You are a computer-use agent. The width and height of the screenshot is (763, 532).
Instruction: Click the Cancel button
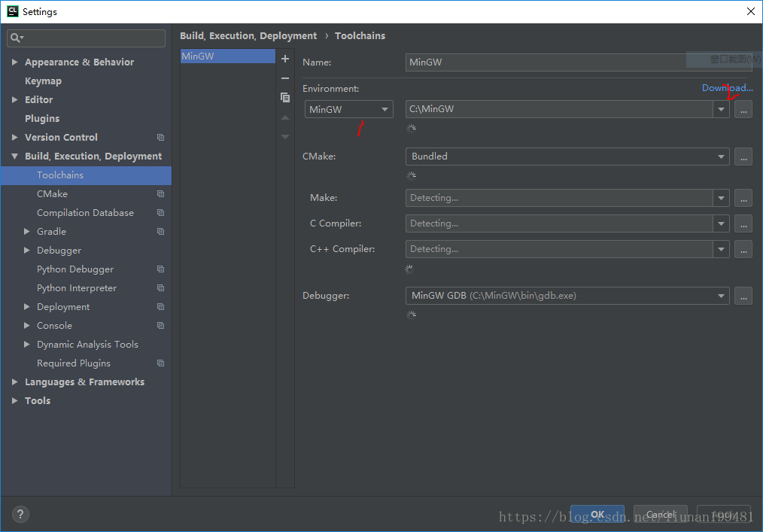[661, 515]
